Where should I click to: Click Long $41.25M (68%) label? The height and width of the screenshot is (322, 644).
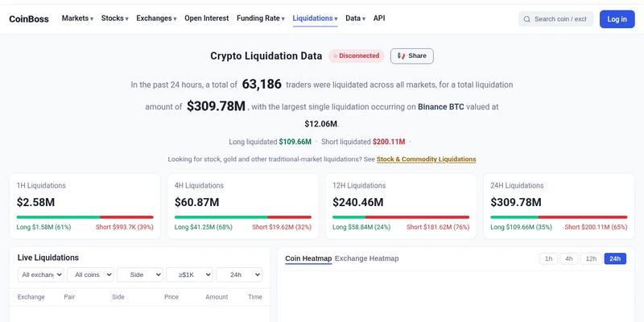click(204, 227)
